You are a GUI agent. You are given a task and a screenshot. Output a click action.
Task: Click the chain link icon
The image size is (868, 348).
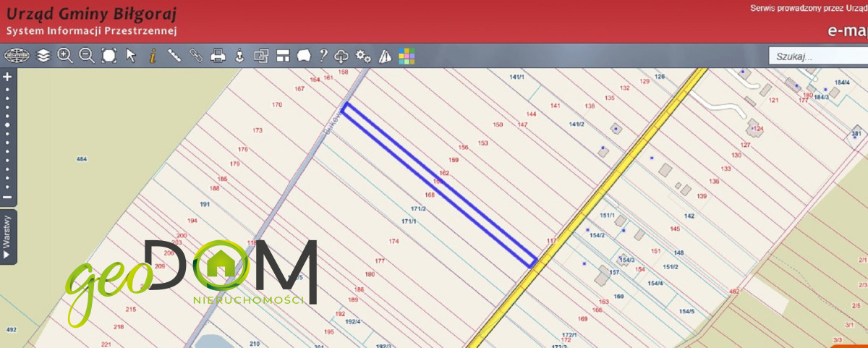click(x=196, y=56)
